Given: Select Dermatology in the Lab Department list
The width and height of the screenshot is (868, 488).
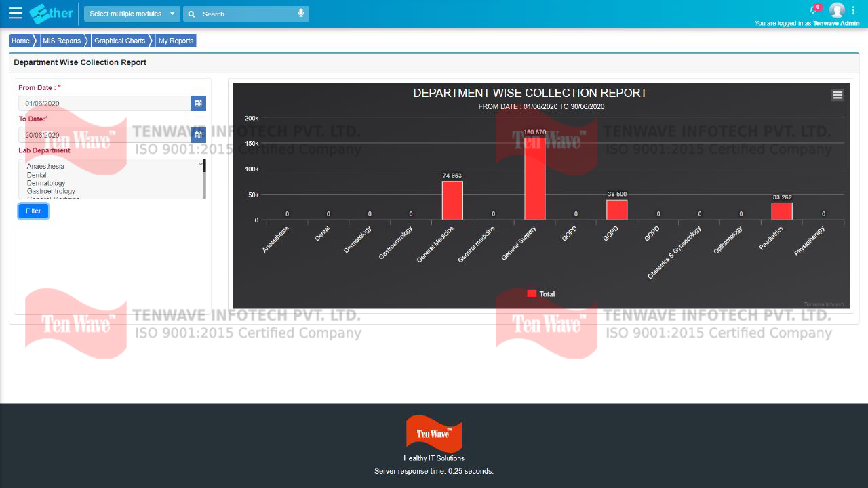Looking at the screenshot, I should [46, 182].
